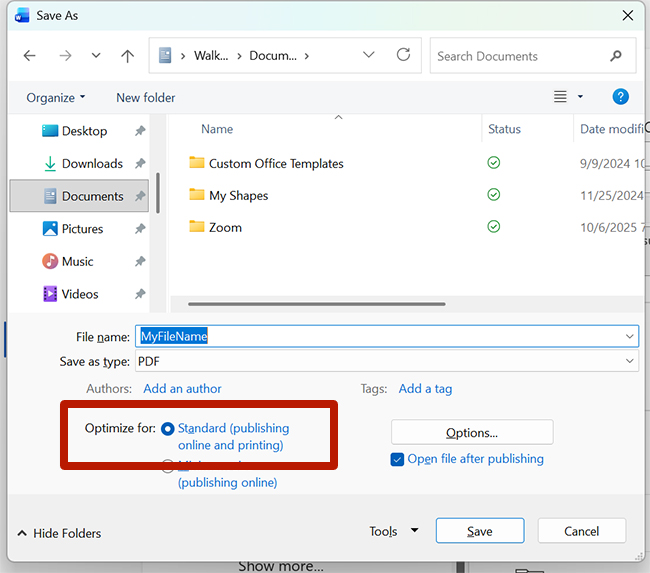The width and height of the screenshot is (650, 573).
Task: Open the Options... button
Action: (472, 432)
